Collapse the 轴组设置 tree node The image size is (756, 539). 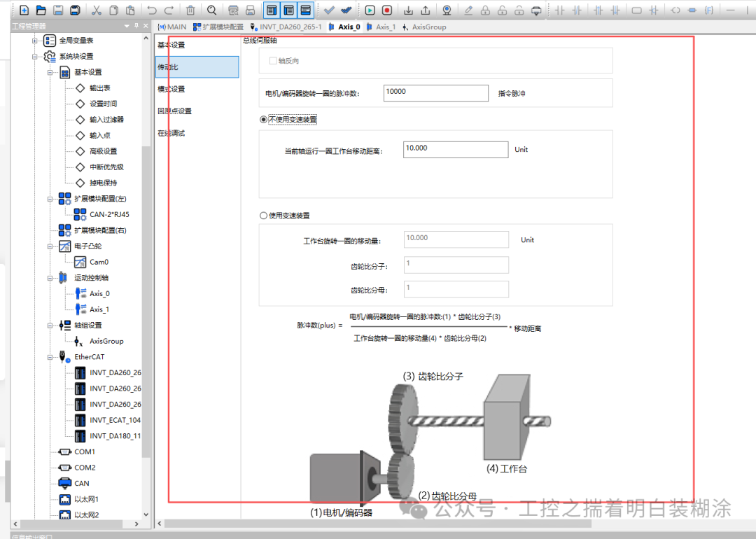click(50, 325)
